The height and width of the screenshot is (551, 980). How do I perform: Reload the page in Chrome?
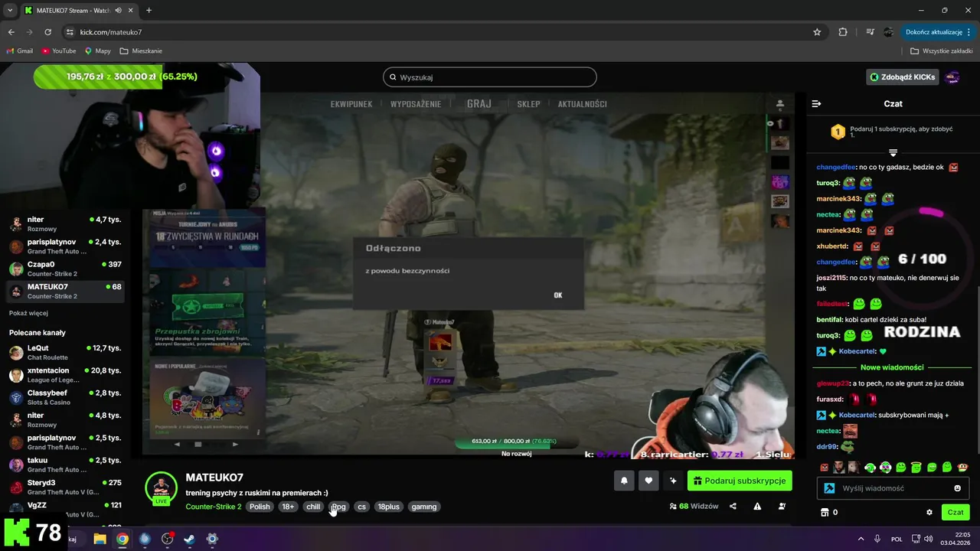pyautogui.click(x=47, y=32)
